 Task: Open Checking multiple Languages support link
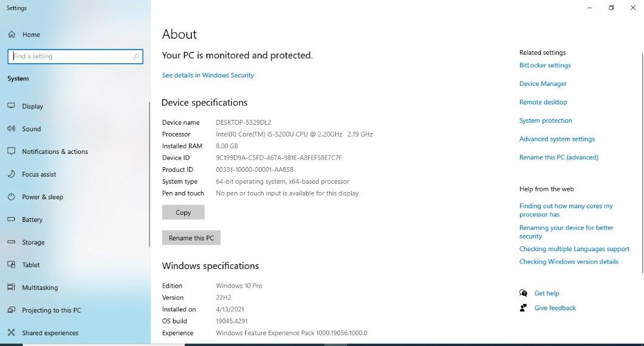click(574, 249)
